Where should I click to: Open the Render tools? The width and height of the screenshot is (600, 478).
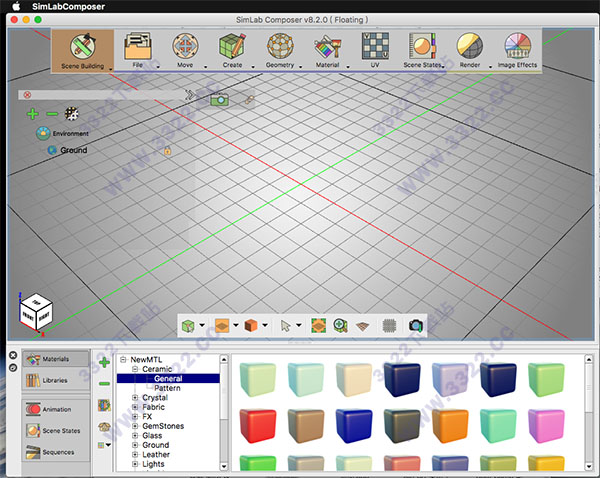(x=470, y=51)
